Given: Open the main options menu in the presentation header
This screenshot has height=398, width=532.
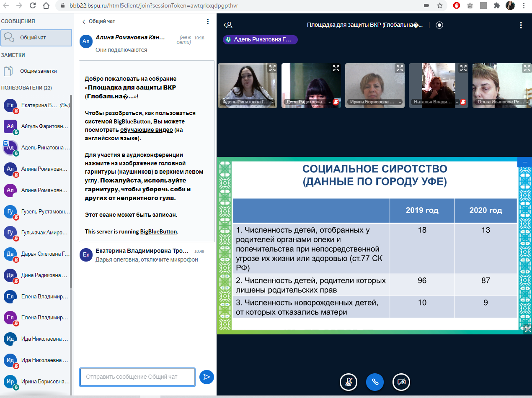Looking at the screenshot, I should pos(521,25).
